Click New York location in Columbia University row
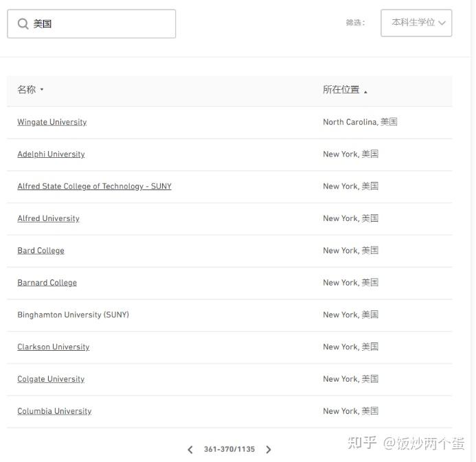This screenshot has height=462, width=476. (350, 411)
